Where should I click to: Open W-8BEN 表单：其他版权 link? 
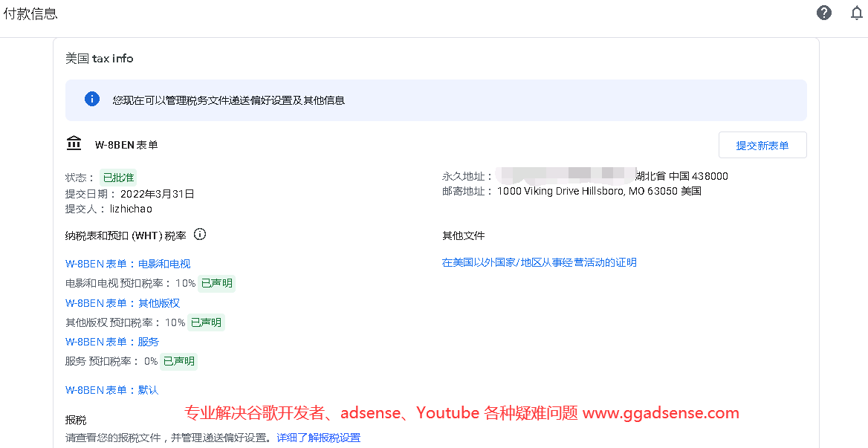point(123,303)
